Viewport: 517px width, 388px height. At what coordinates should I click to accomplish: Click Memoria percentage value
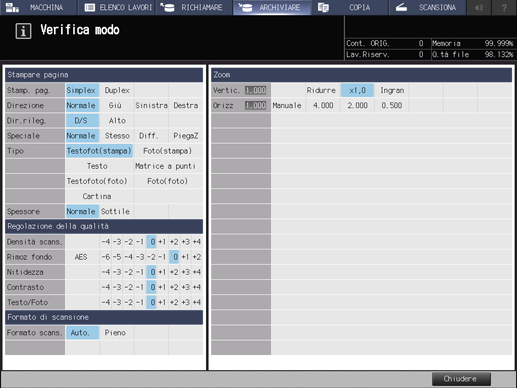(499, 43)
